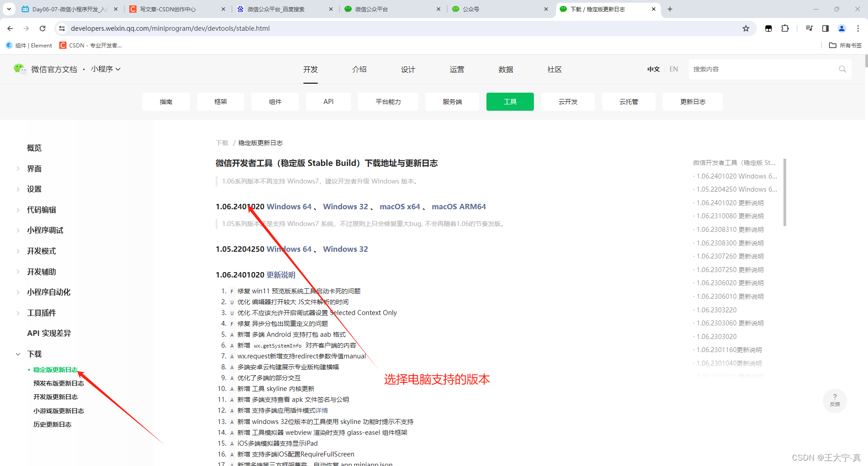The height and width of the screenshot is (466, 868).
Task: Select the 开发 top navigation item
Action: tap(311, 70)
